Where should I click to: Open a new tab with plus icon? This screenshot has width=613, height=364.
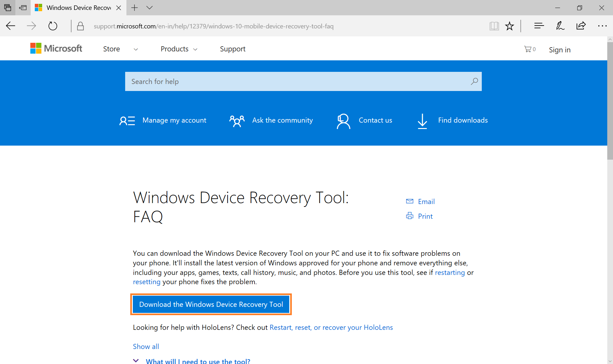pos(134,8)
